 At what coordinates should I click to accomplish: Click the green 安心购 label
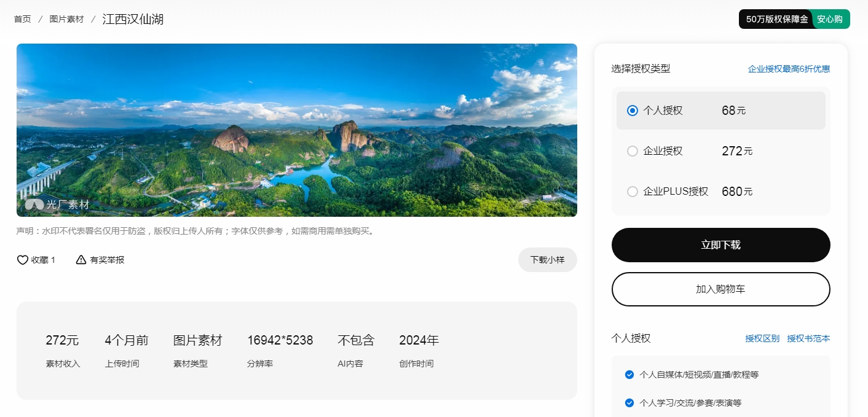pyautogui.click(x=830, y=19)
